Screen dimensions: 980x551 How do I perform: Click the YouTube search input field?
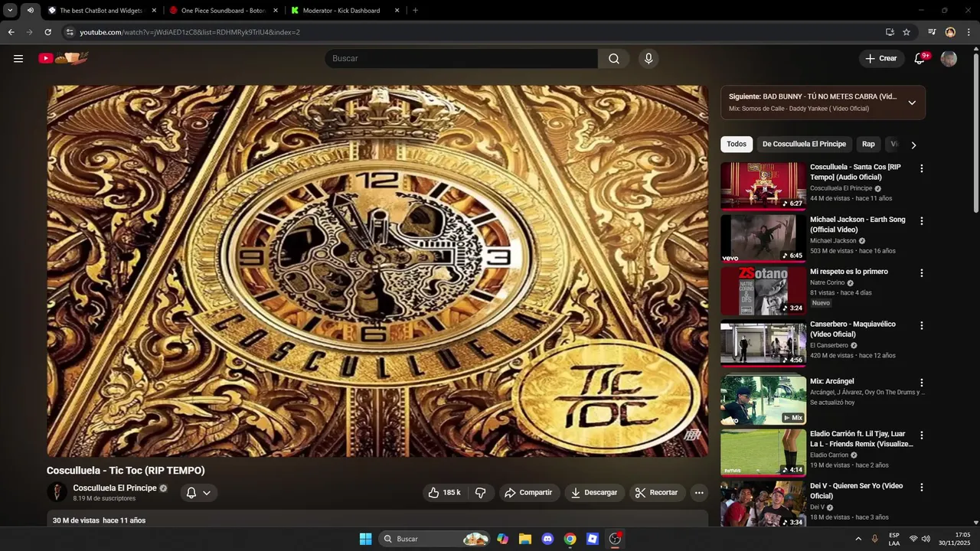461,59
